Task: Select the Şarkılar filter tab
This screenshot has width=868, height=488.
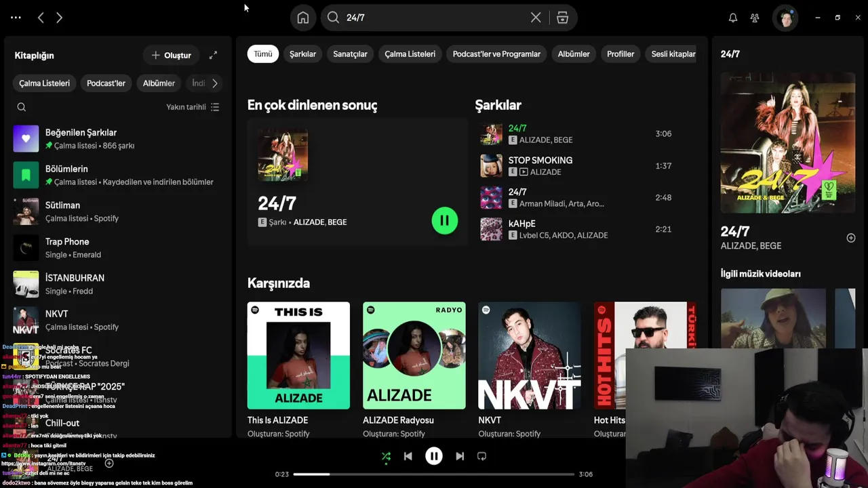Action: tap(303, 54)
